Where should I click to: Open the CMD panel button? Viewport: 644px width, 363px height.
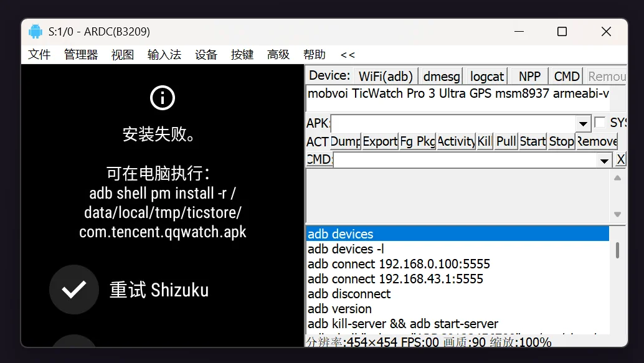565,76
